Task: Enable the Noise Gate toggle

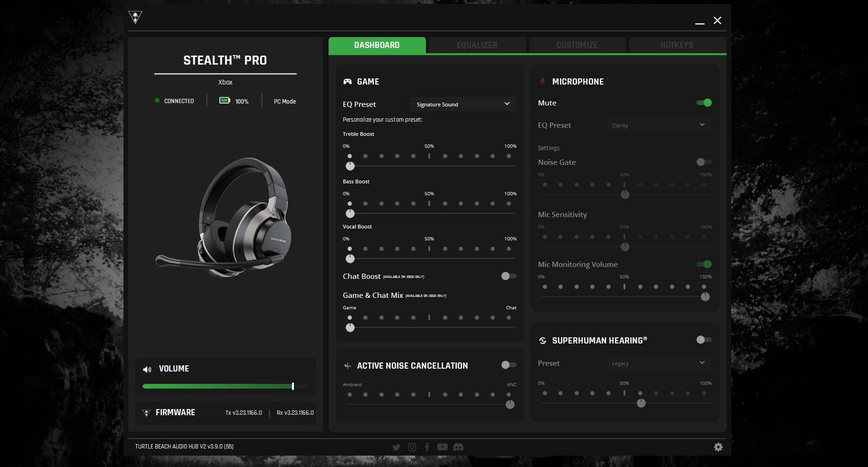Action: click(x=703, y=162)
